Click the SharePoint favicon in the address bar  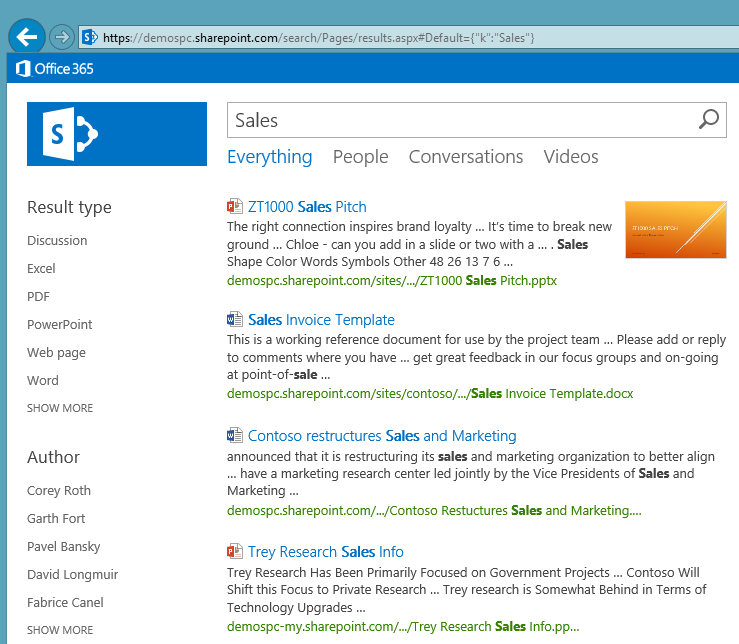[x=90, y=37]
